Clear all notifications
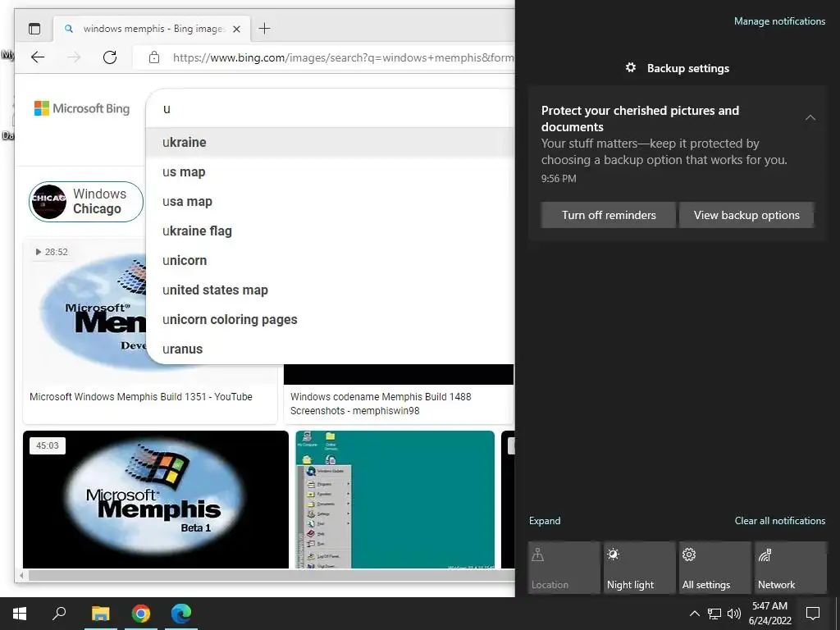This screenshot has width=840, height=630. pyautogui.click(x=779, y=521)
